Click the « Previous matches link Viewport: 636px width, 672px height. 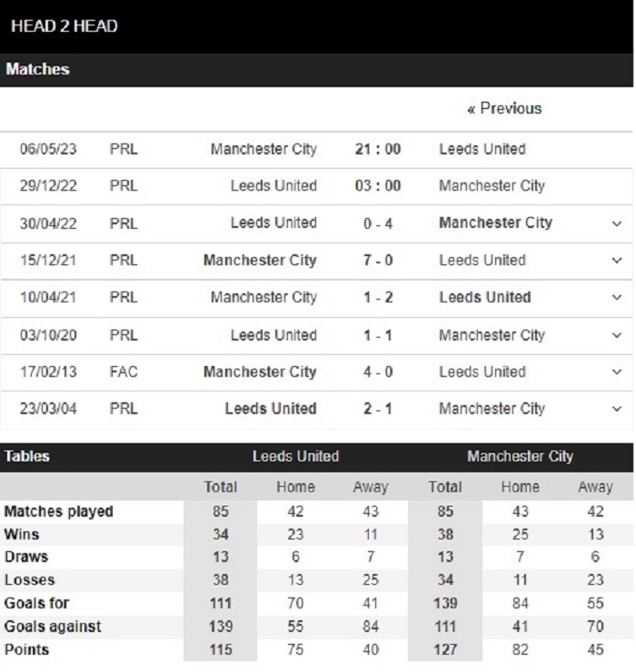pos(504,109)
